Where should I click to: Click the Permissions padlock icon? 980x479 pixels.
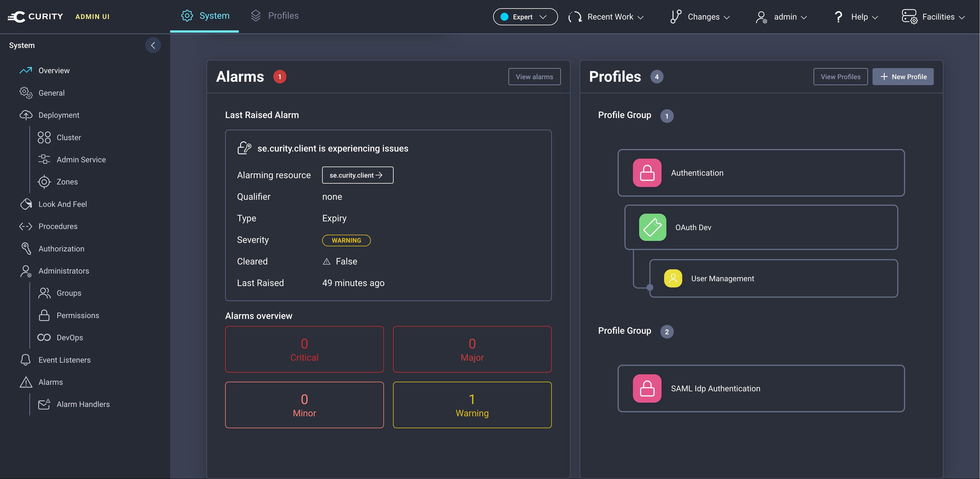click(x=44, y=315)
